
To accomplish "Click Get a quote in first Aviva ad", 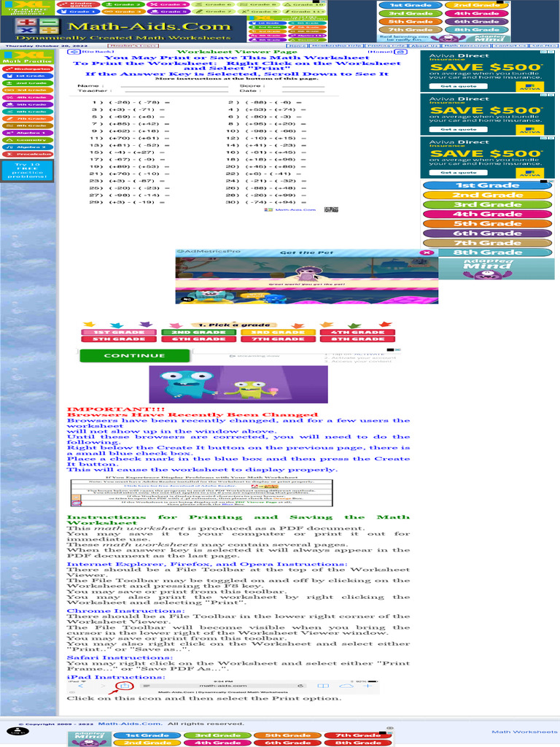I will pyautogui.click(x=458, y=86).
